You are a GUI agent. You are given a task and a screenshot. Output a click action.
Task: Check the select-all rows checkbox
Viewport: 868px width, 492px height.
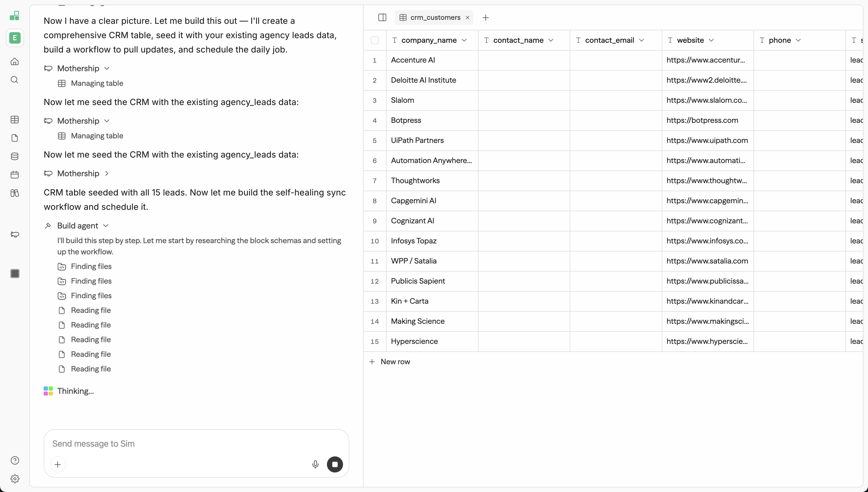click(x=375, y=40)
